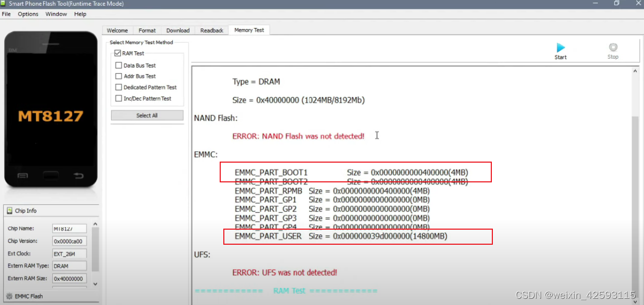
Task: Click the Select All button
Action: coord(147,115)
